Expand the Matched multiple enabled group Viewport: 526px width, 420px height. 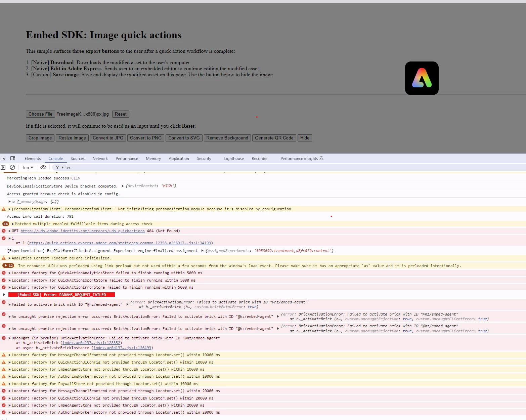tap(13, 224)
